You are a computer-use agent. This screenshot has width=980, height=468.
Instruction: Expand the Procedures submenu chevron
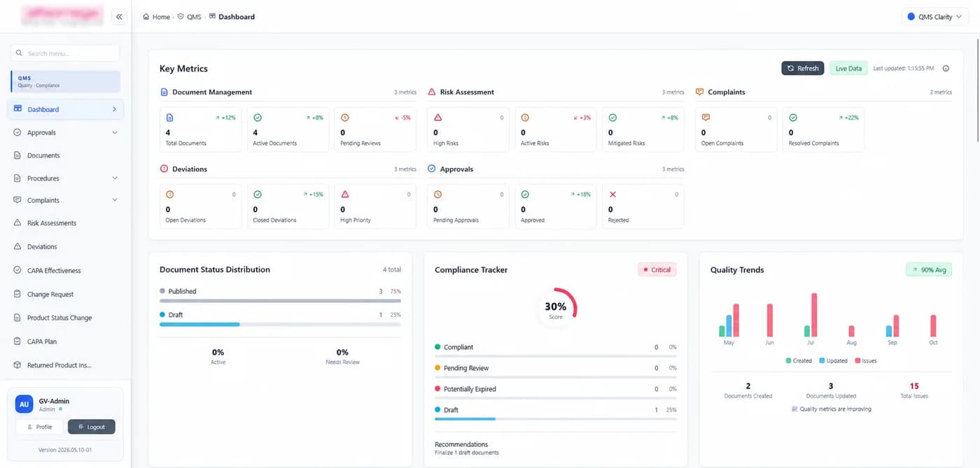coord(115,178)
